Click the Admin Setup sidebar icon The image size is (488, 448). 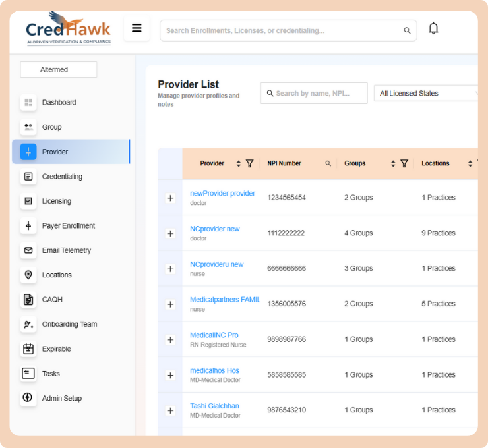point(28,398)
